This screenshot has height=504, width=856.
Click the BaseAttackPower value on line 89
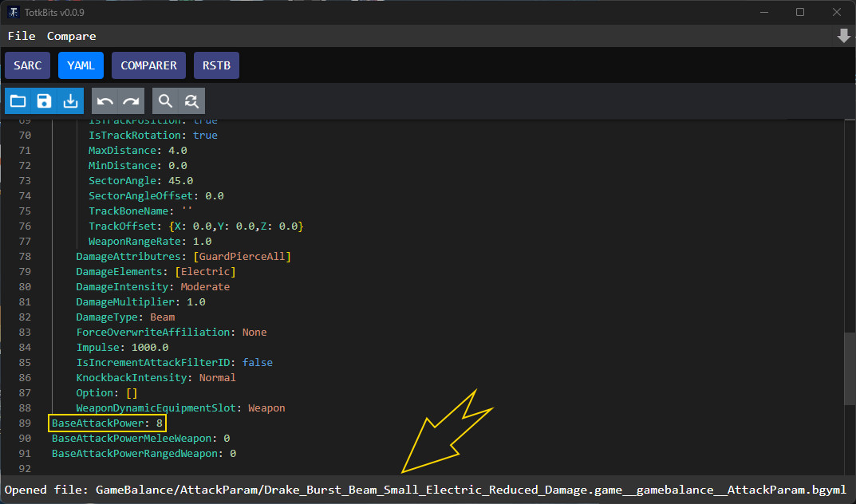160,423
